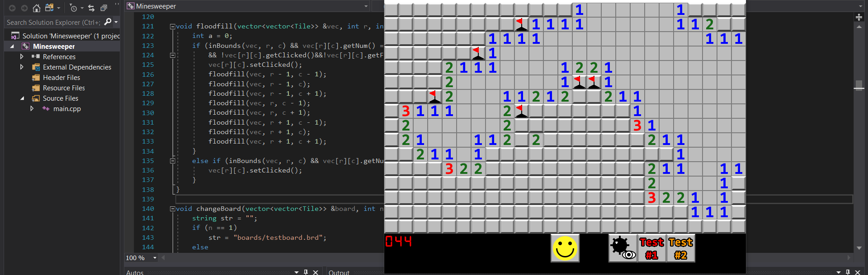Screen dimensions: 868x275
Task: Click the Output panel pin icon
Action: (848, 272)
